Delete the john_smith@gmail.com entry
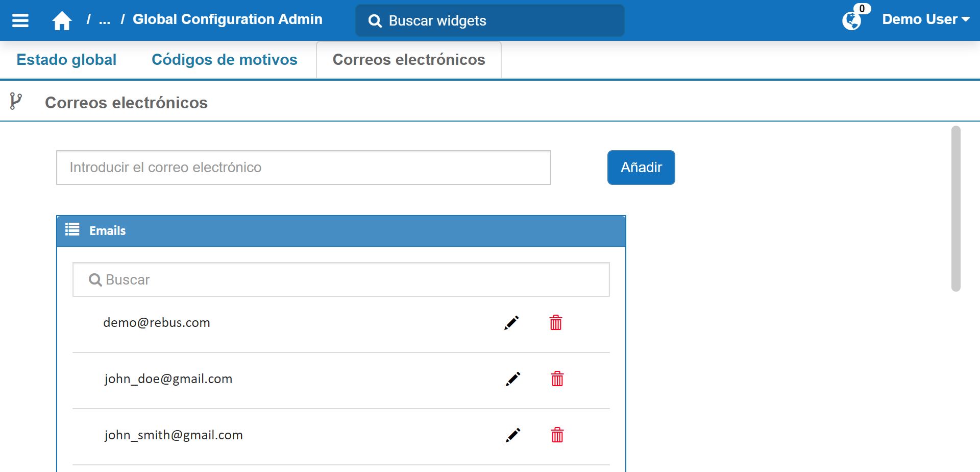This screenshot has width=980, height=472. point(557,435)
